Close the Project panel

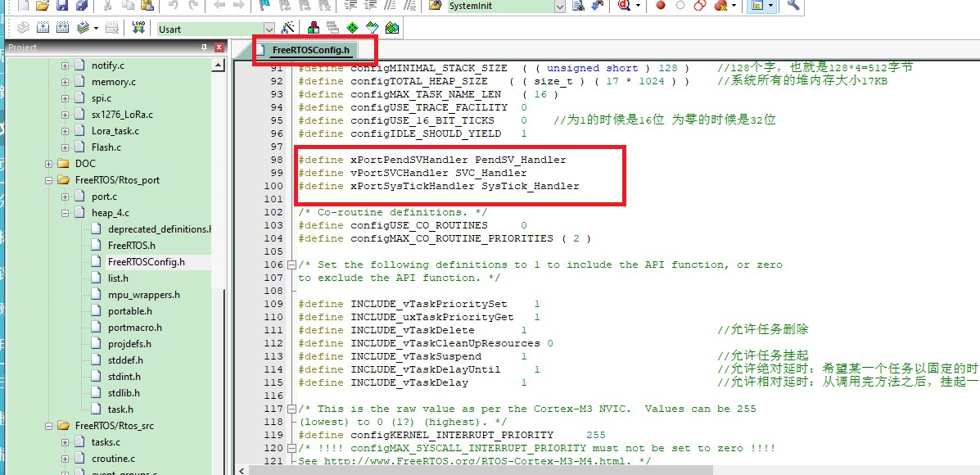click(219, 47)
